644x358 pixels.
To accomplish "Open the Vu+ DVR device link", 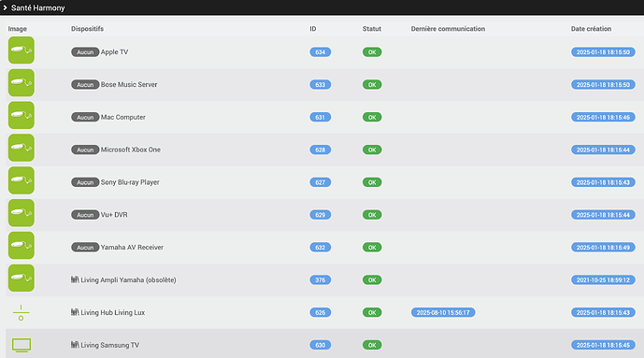I will coord(114,215).
